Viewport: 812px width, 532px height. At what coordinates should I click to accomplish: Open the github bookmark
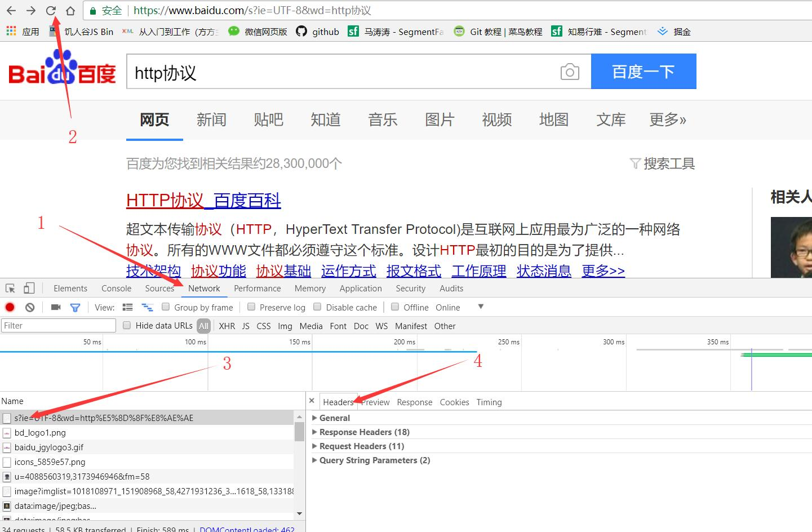point(318,32)
